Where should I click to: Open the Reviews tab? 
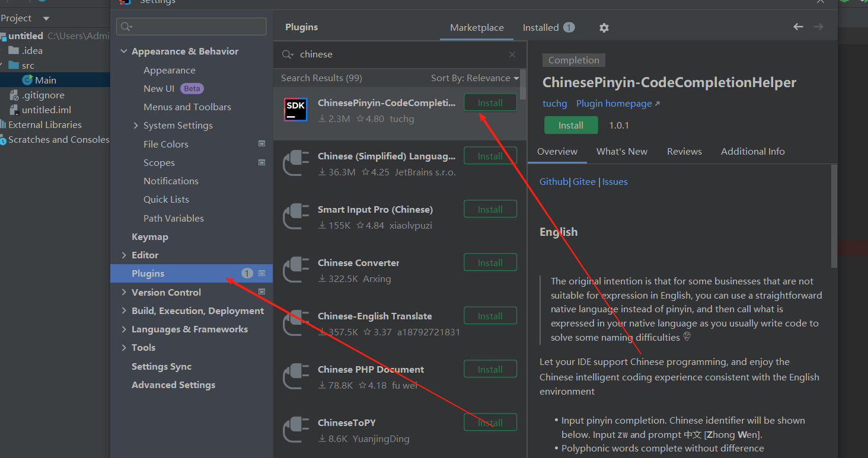pos(684,152)
